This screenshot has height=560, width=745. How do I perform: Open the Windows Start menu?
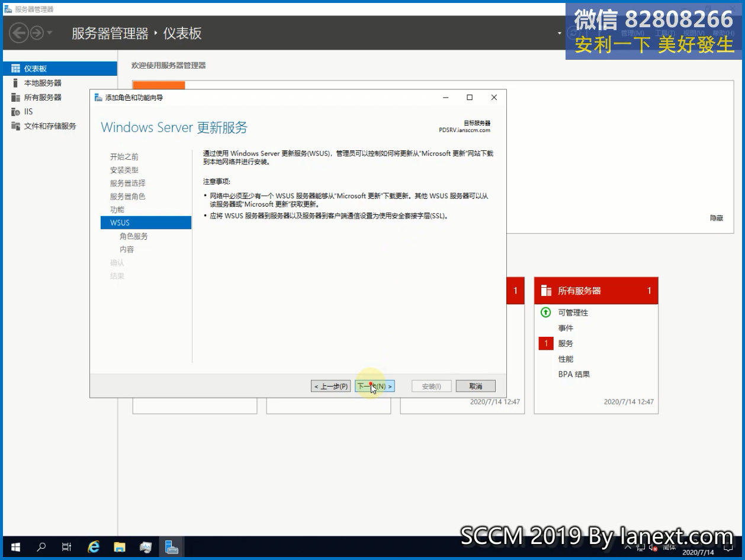[x=15, y=547]
